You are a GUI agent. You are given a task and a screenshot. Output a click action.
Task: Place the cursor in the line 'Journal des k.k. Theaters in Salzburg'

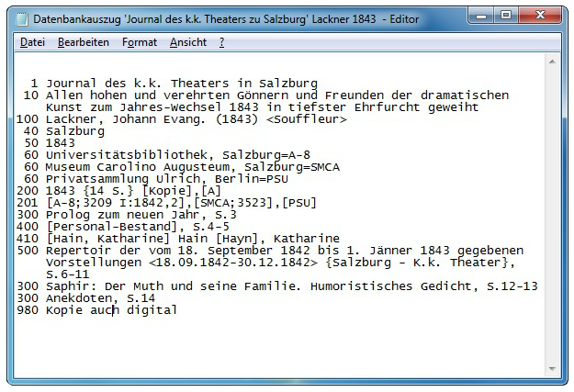point(182,84)
